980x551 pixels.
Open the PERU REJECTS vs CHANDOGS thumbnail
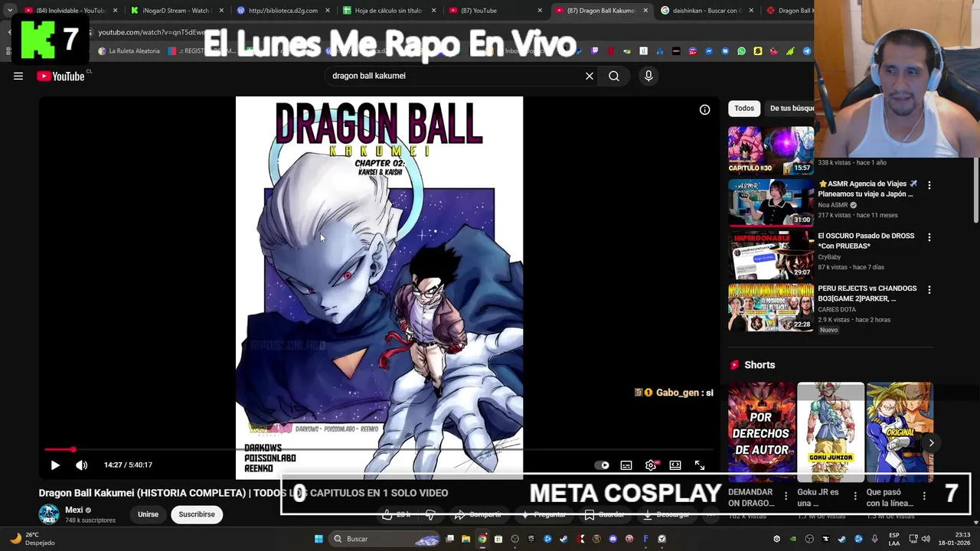[x=771, y=308]
